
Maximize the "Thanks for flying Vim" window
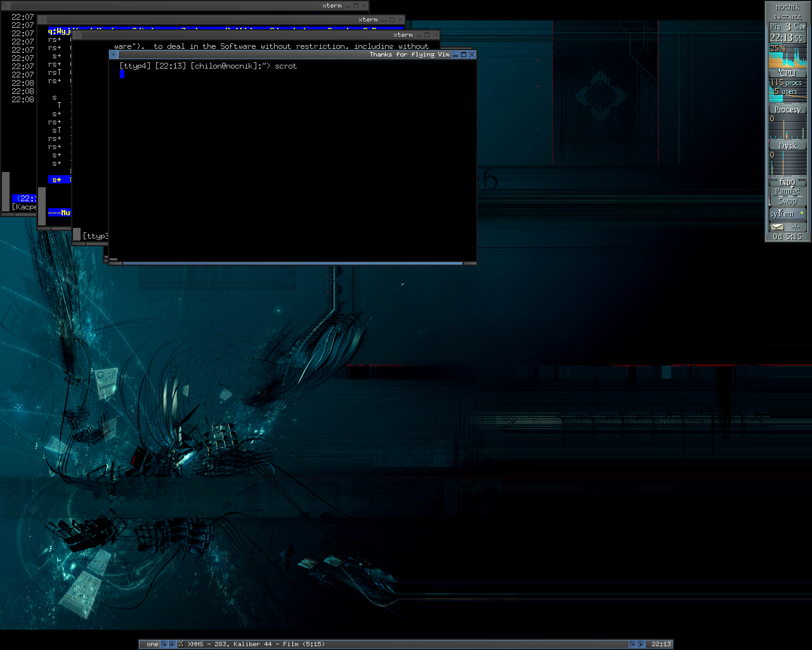[464, 55]
